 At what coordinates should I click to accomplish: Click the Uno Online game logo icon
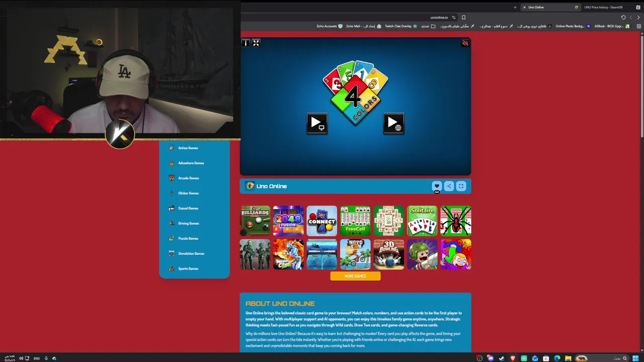[250, 186]
